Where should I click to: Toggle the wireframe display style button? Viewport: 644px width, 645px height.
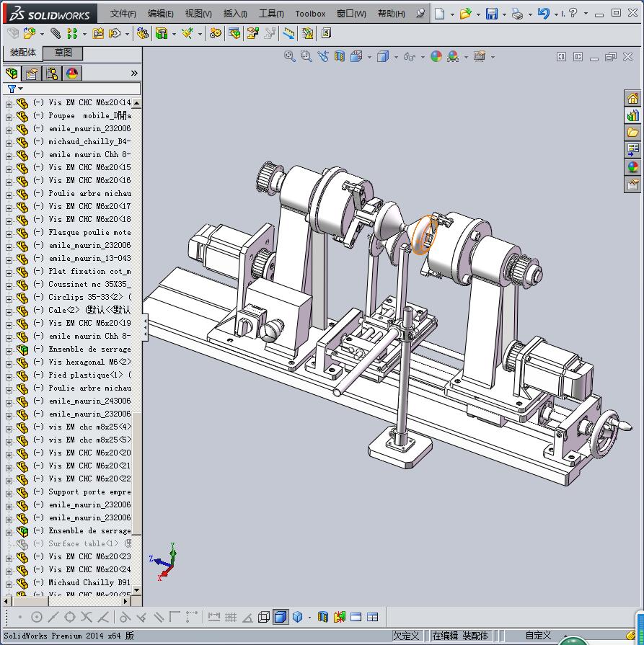[264, 617]
